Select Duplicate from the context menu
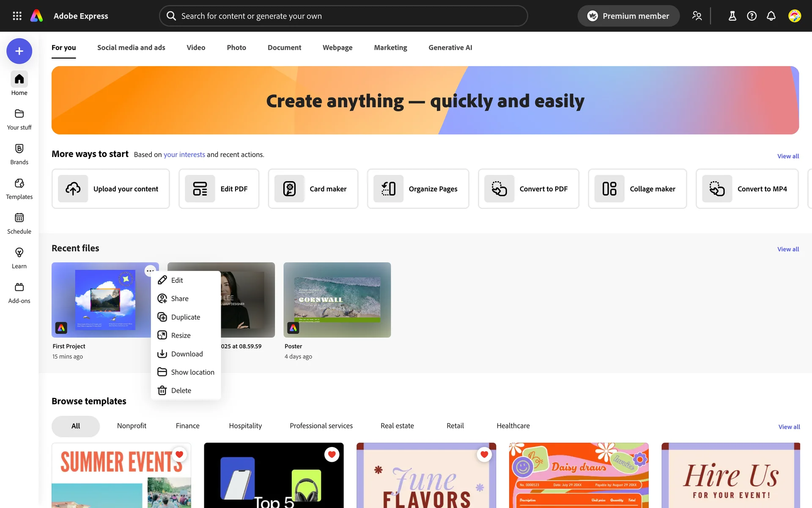812x508 pixels. pos(185,317)
